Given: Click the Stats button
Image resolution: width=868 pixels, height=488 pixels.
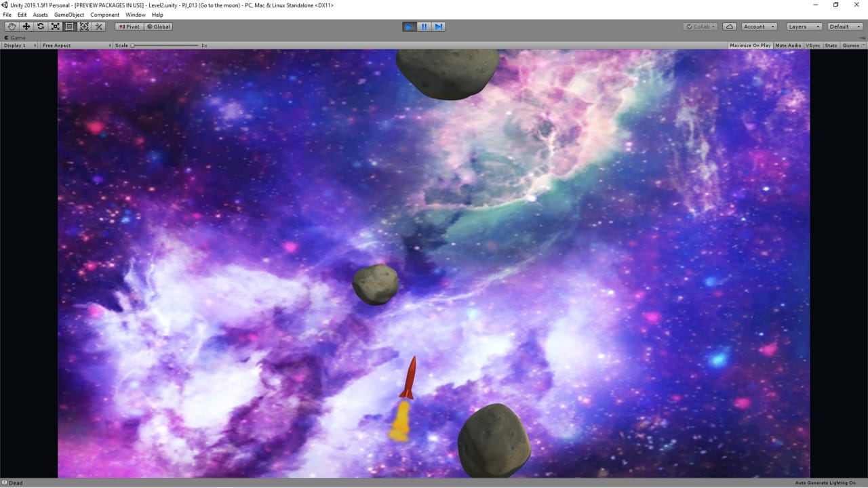Looking at the screenshot, I should point(831,45).
